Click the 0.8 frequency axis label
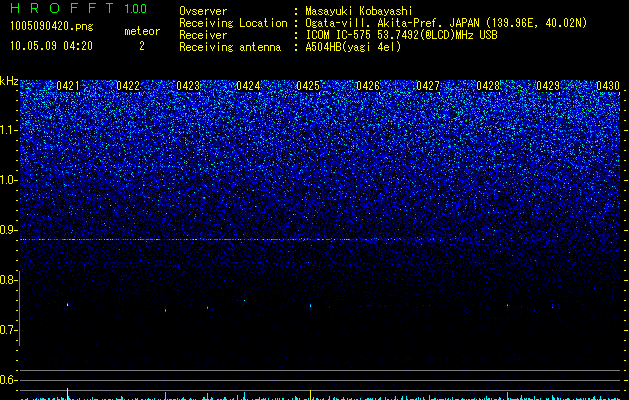The image size is (629, 400). 8,280
